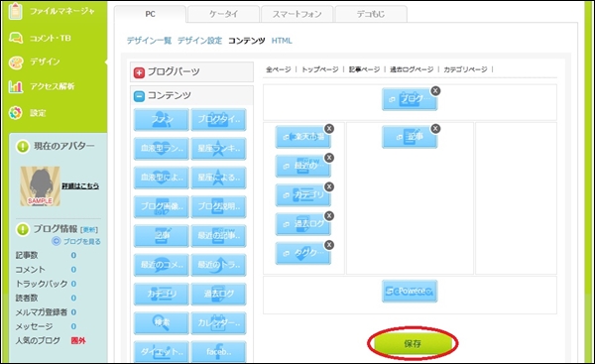595x364 pixels.
Task: Remove the placed 過去ログ block
Action: click(329, 215)
